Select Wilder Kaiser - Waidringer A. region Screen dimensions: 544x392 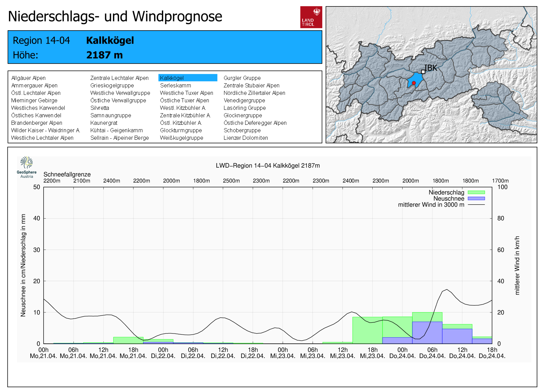pos(46,130)
